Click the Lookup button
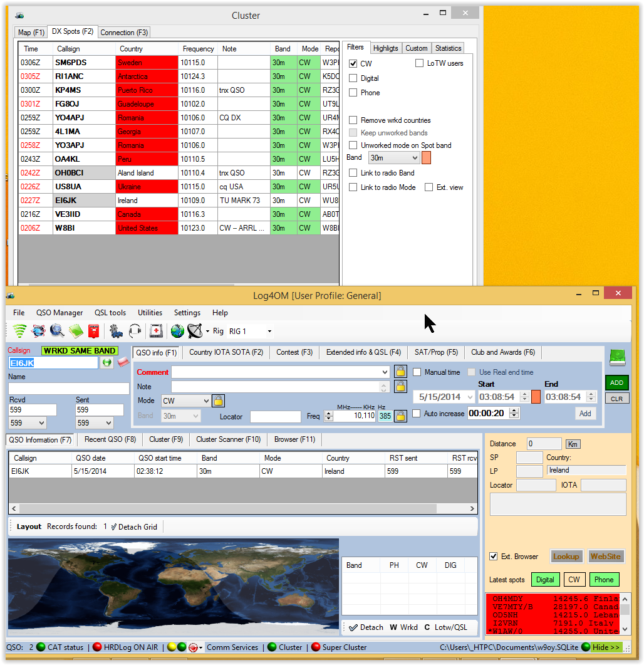644x665 pixels. 566,556
